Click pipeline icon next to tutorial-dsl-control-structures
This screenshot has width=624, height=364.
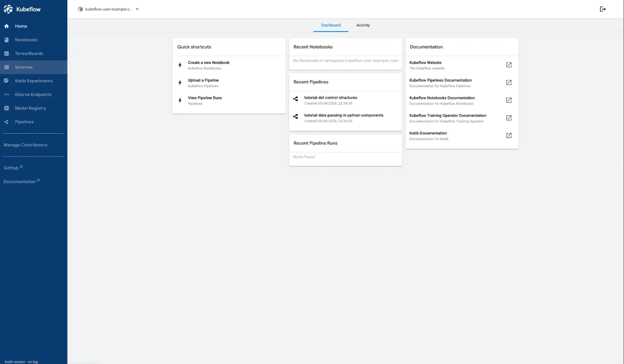[296, 99]
